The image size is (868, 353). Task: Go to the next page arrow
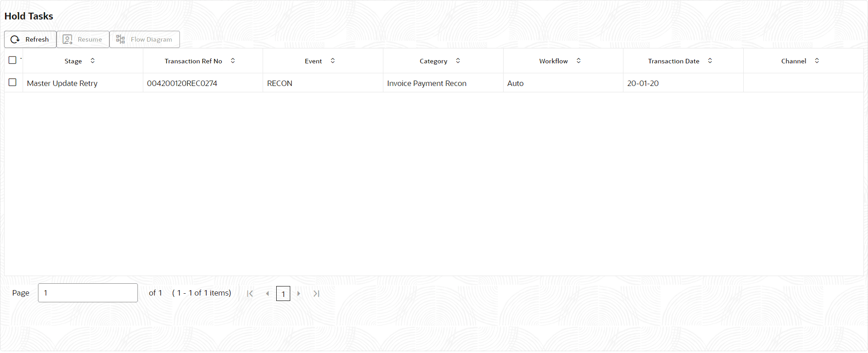pyautogui.click(x=298, y=294)
